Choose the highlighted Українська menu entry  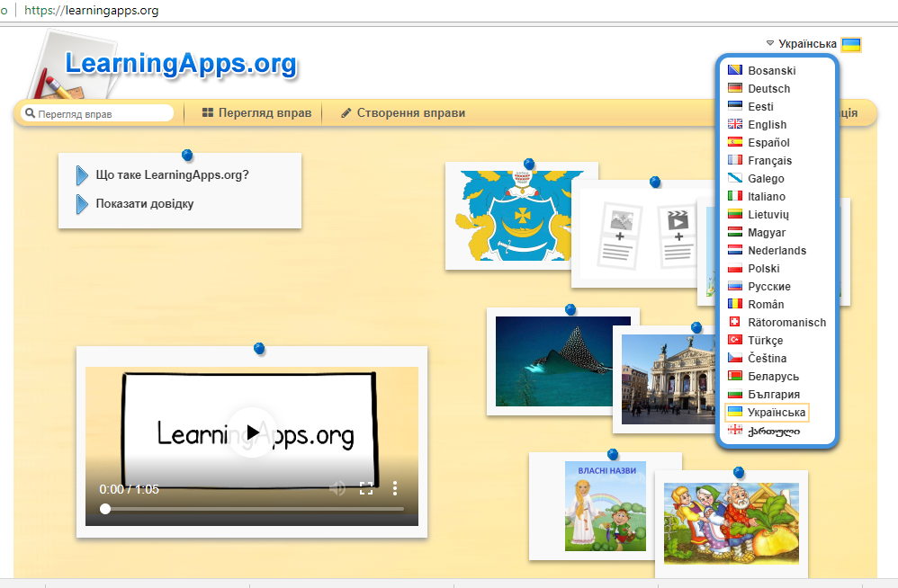point(767,412)
